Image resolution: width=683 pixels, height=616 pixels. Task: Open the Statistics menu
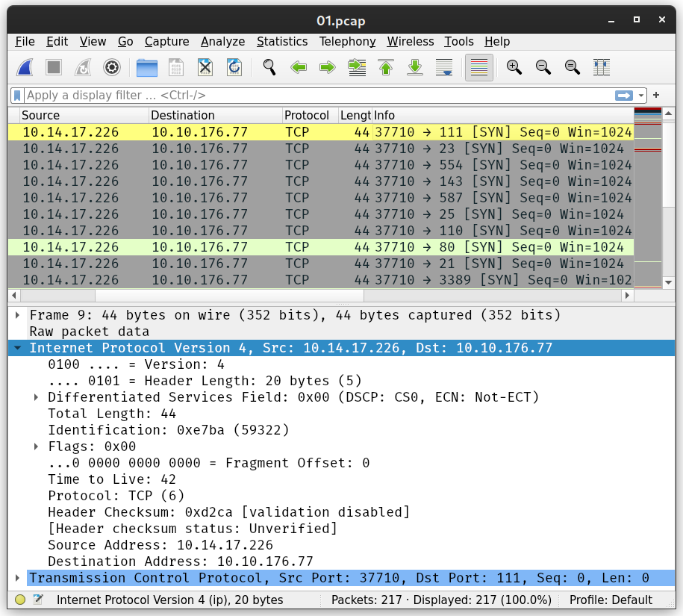click(x=281, y=42)
